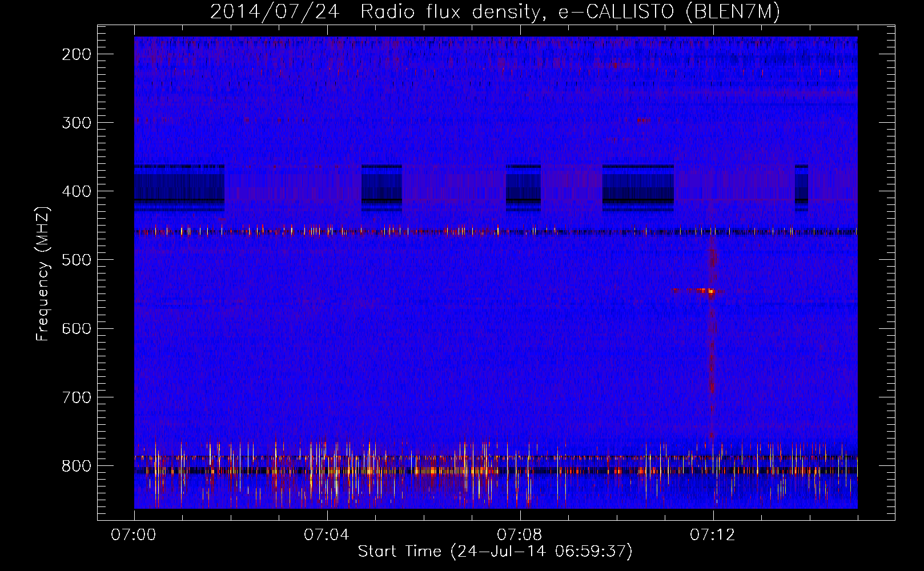
Task: Click the 300 frequency tick label
Action: [77, 123]
